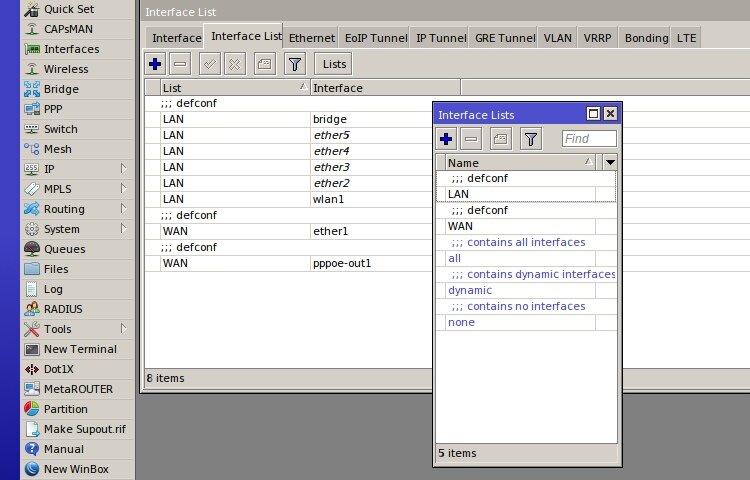Screen dimensions: 750x480
Task: Switch to Interface tab
Action: tap(176, 38)
